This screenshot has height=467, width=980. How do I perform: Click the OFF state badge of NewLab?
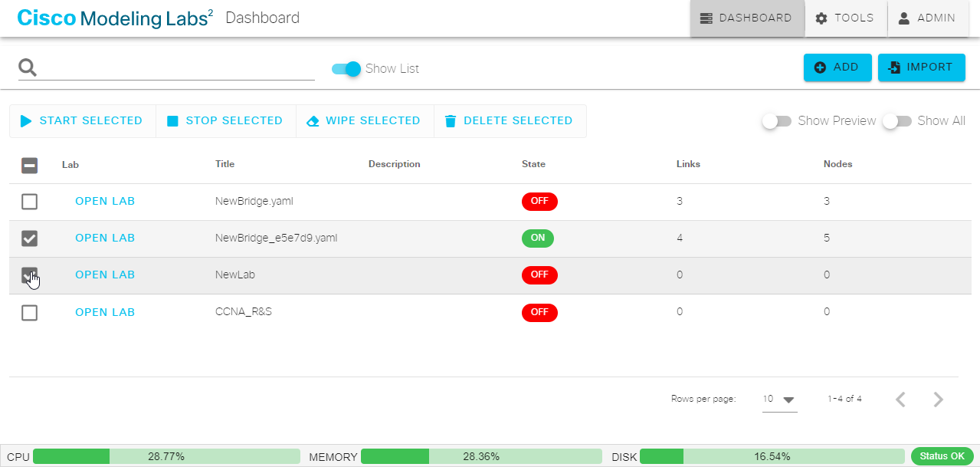[x=539, y=275]
